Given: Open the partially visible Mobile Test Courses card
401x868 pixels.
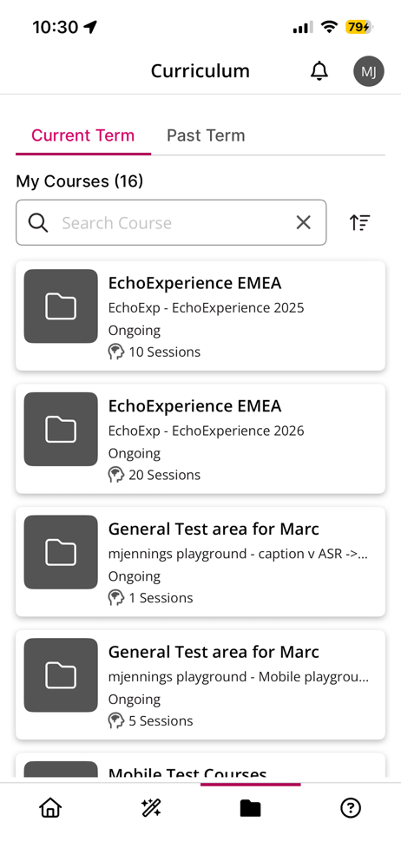Looking at the screenshot, I should 200,767.
